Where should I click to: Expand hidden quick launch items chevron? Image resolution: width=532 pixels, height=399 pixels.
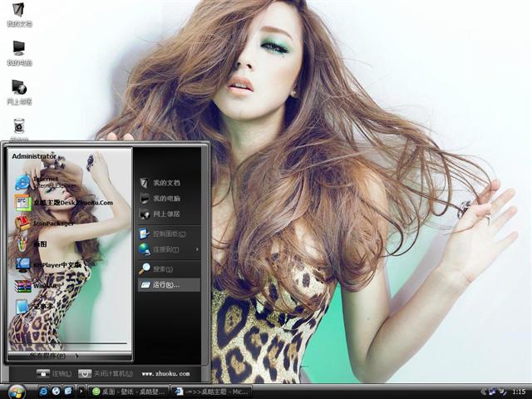81,392
